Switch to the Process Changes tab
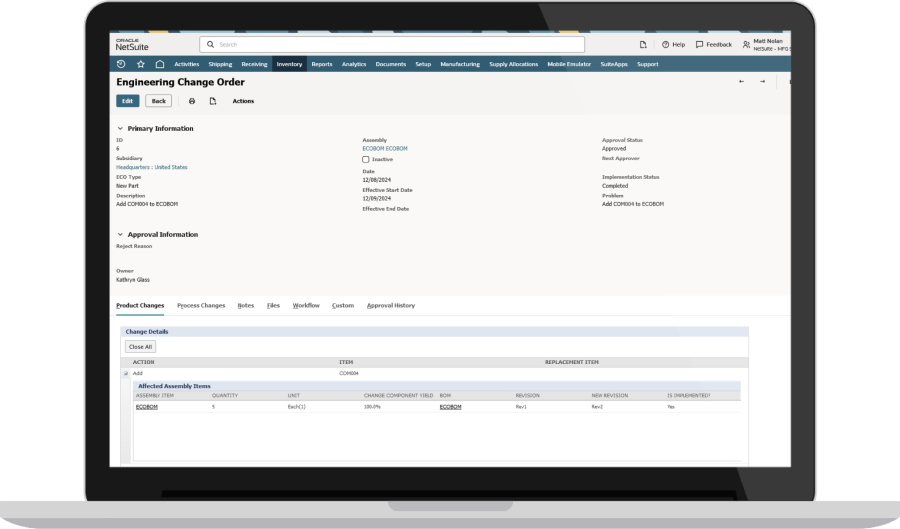900x529 pixels. point(201,305)
